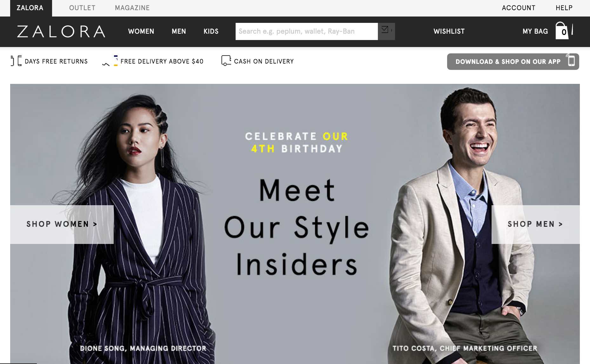Click the 30 days free returns icon

tap(16, 61)
